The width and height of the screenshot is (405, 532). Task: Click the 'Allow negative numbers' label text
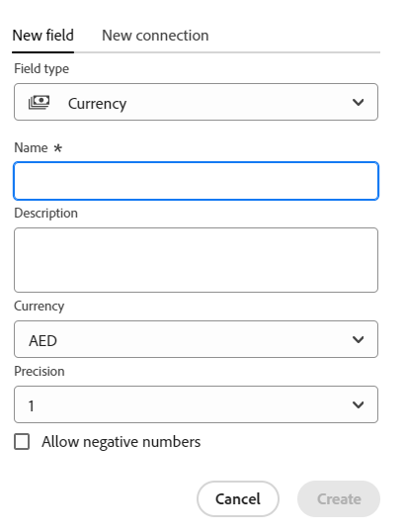(121, 442)
